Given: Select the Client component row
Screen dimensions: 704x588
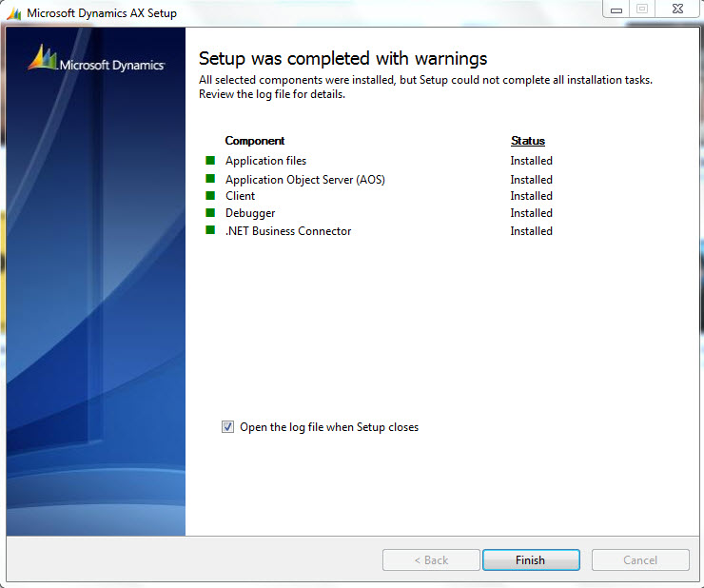Looking at the screenshot, I should pyautogui.click(x=379, y=196).
